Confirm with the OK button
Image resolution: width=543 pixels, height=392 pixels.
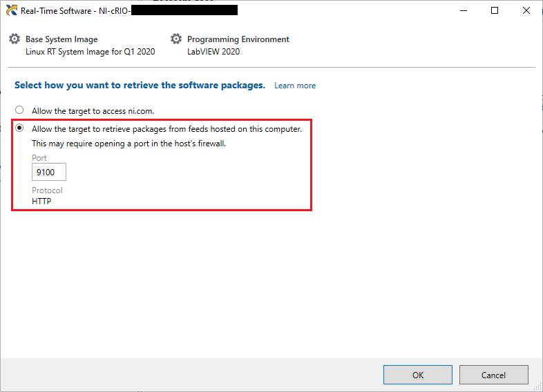point(418,375)
